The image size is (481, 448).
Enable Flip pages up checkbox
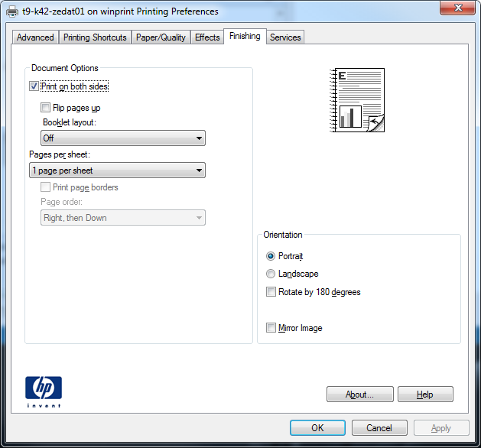click(46, 108)
